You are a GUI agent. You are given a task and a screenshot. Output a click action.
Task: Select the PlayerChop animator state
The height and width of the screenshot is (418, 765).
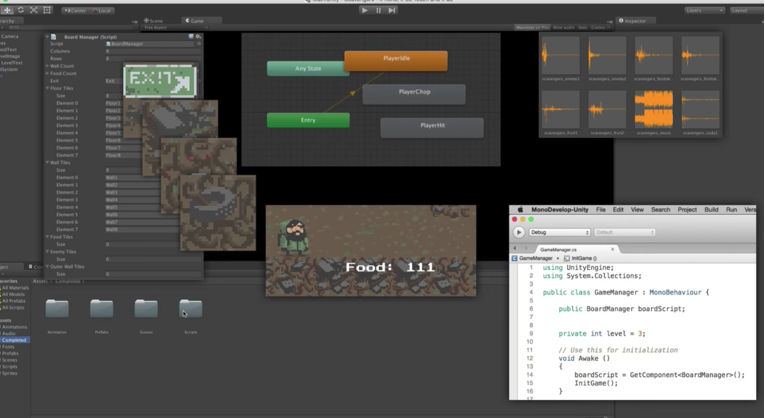414,94
